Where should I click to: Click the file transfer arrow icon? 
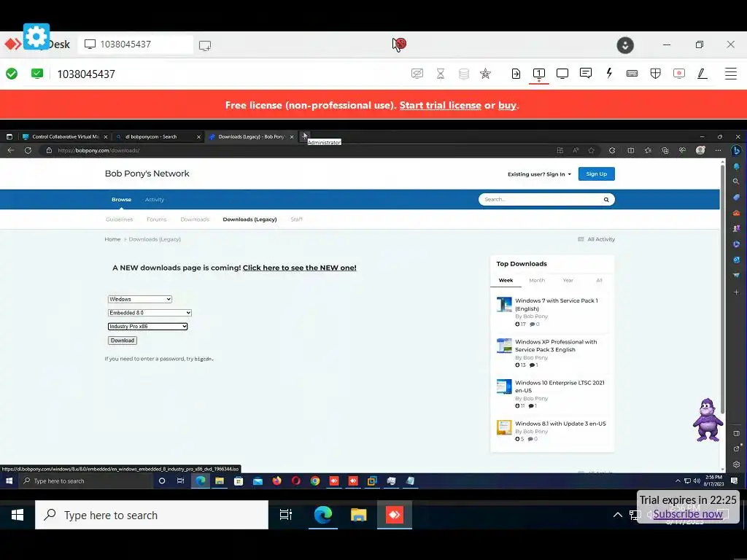click(x=516, y=74)
